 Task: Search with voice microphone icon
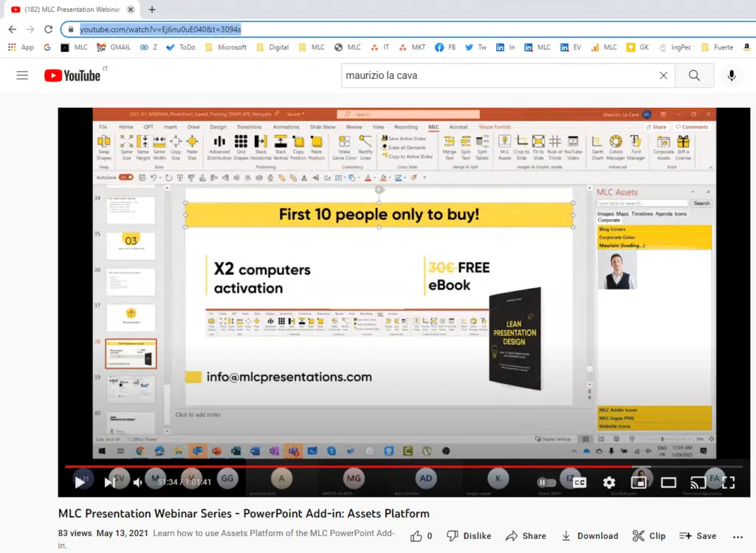(732, 75)
